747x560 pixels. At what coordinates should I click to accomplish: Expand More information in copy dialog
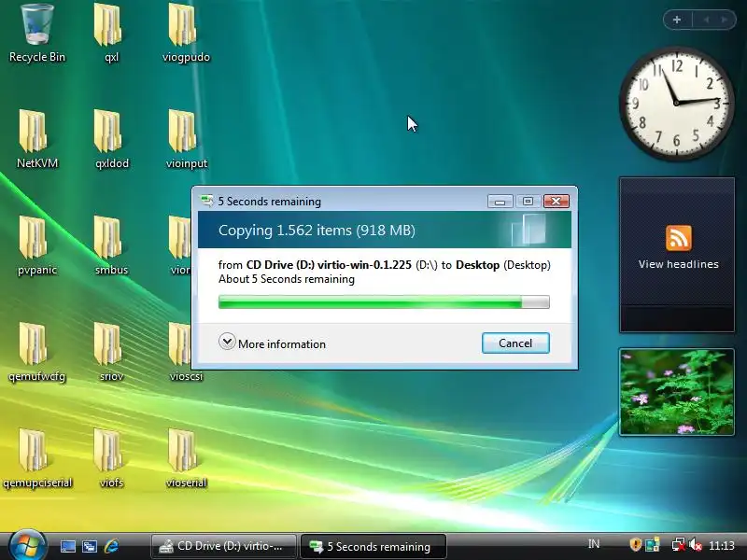(x=272, y=343)
